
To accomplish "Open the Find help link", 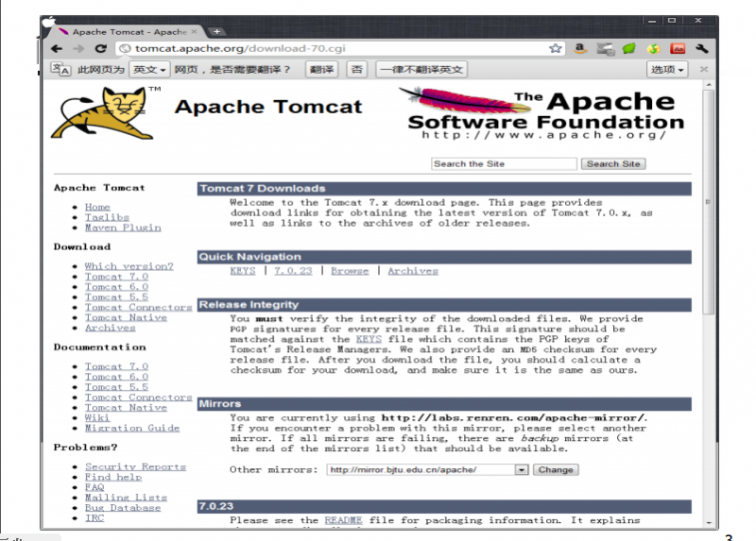I will click(x=113, y=477).
